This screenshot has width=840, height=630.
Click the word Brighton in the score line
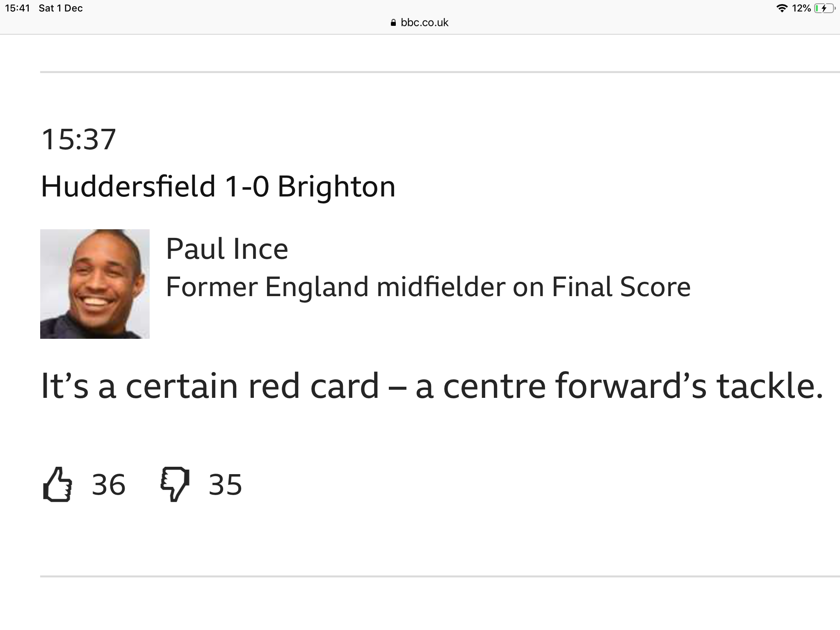tap(337, 187)
